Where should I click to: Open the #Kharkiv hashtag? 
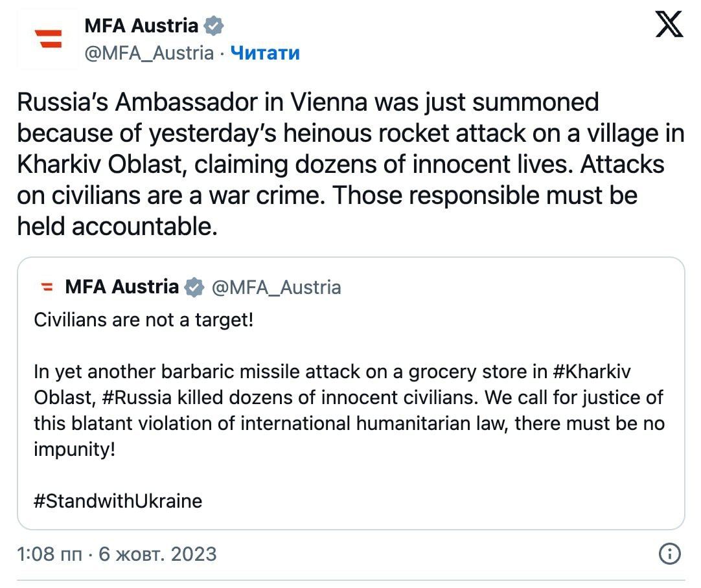tap(592, 373)
